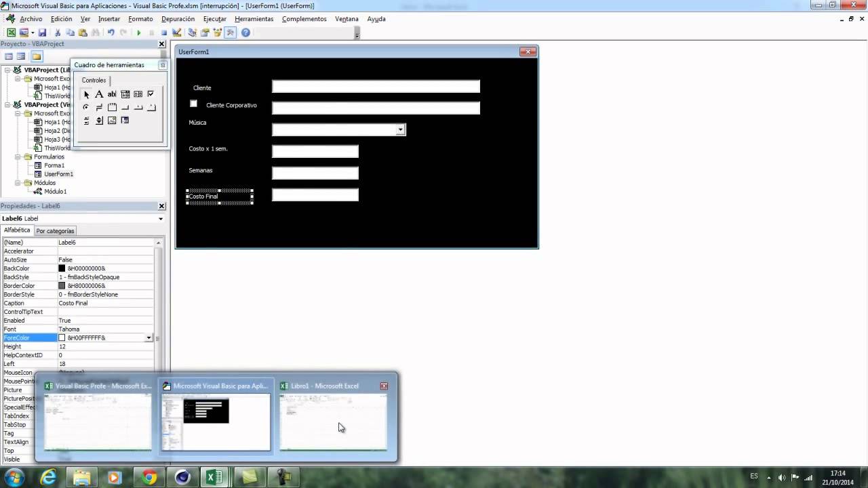The height and width of the screenshot is (488, 868).
Task: Select the Label control in the toolbox
Action: coord(99,94)
